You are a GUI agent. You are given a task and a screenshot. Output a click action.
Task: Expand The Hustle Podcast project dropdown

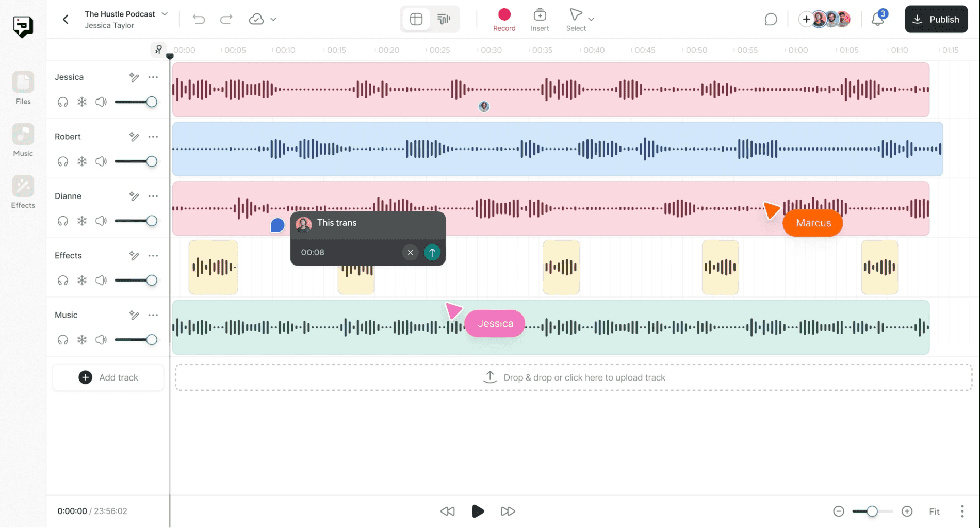[165, 14]
